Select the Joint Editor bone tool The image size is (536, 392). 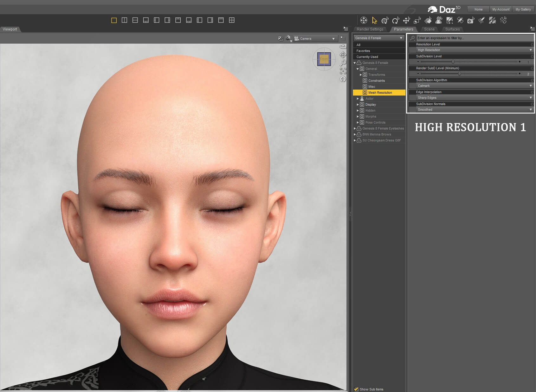coord(460,20)
